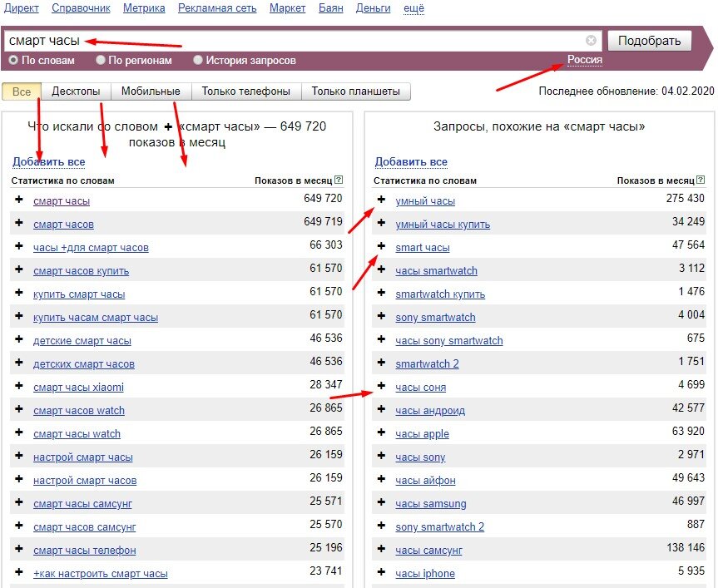This screenshot has height=588, width=718.
Task: Open keyword link 'smartwatch купить'
Action: [440, 294]
